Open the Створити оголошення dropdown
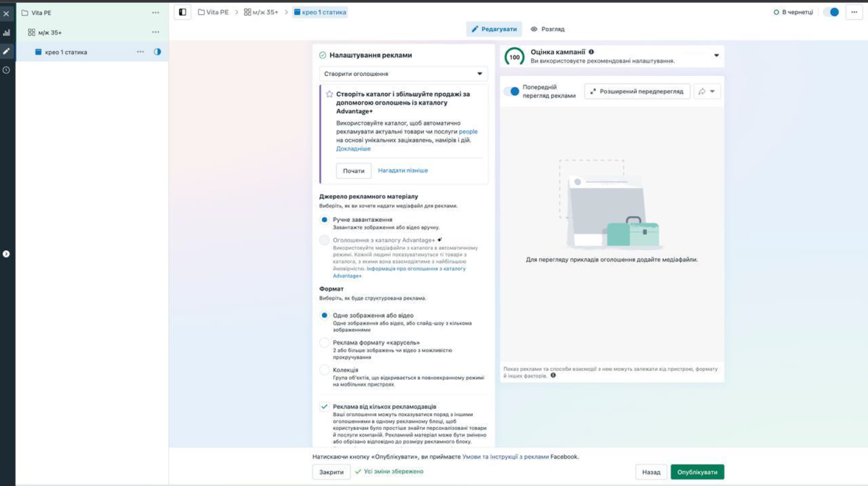Viewport: 868px width, 486px height. click(x=403, y=74)
